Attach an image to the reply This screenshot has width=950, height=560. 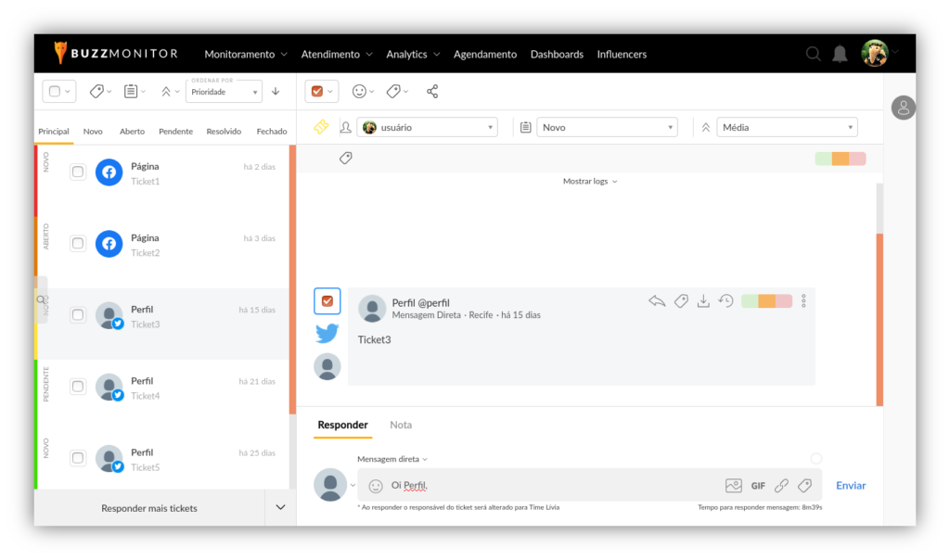click(733, 486)
